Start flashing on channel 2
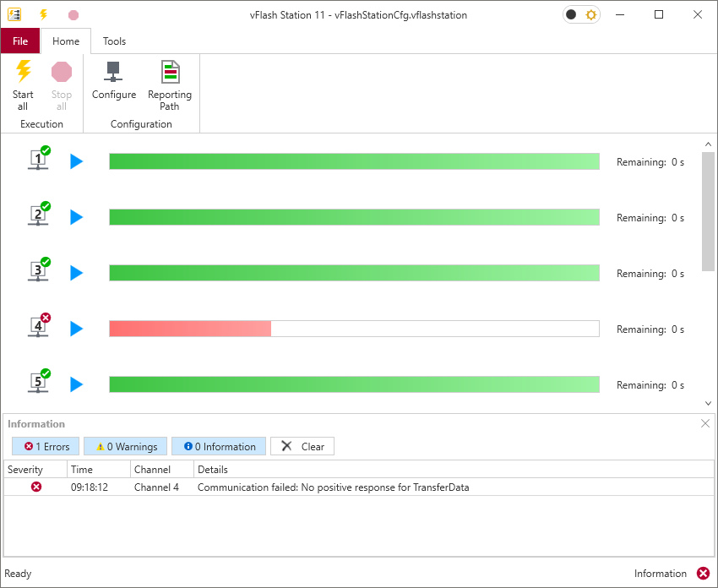This screenshot has height=588, width=718. [x=77, y=217]
